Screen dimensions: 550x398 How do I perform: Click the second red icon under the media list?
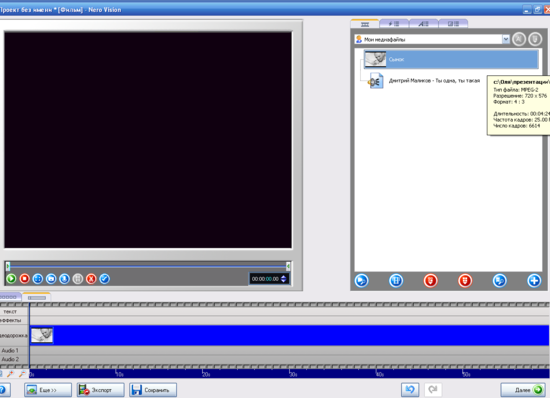465,281
